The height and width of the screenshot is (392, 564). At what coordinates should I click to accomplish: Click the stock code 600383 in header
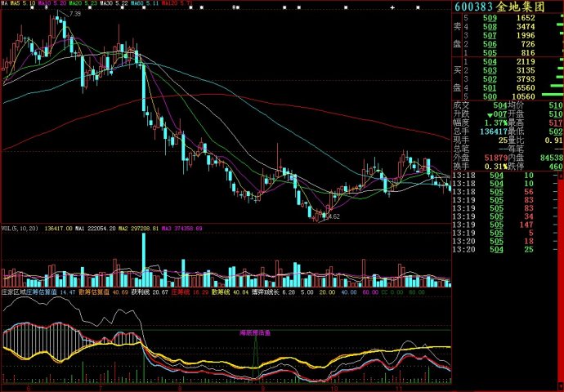[474, 7]
